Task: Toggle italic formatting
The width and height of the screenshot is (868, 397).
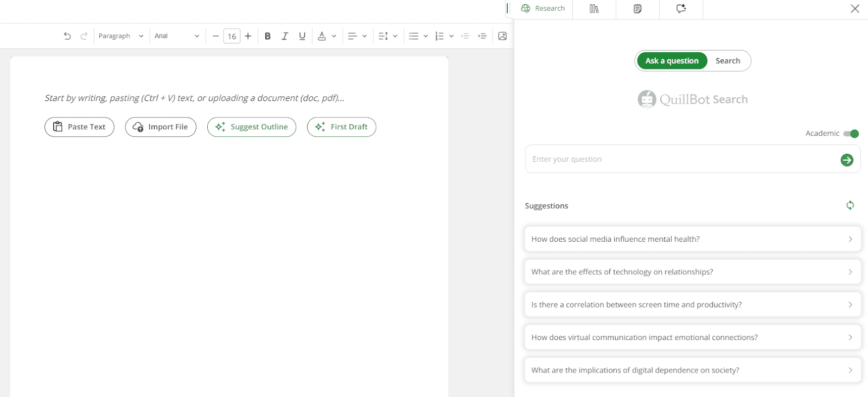Action: click(285, 36)
